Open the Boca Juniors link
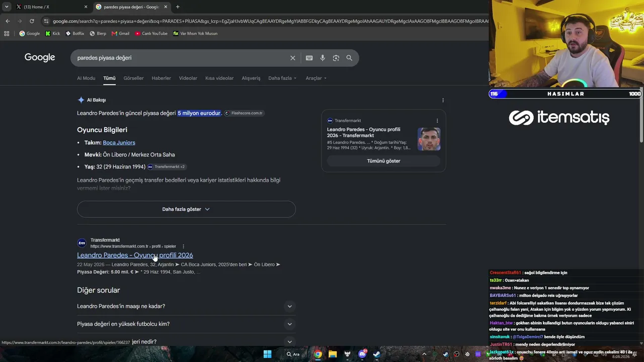This screenshot has width=644, height=362. coord(119,143)
